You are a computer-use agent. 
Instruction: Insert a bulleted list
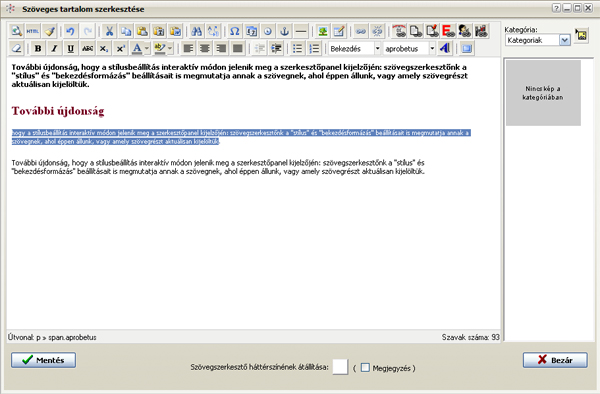(x=297, y=49)
